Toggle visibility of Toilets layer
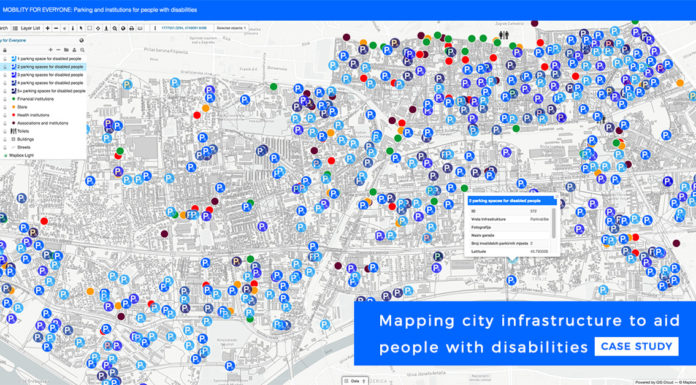Screen dimensions: 696x385 point(5,131)
